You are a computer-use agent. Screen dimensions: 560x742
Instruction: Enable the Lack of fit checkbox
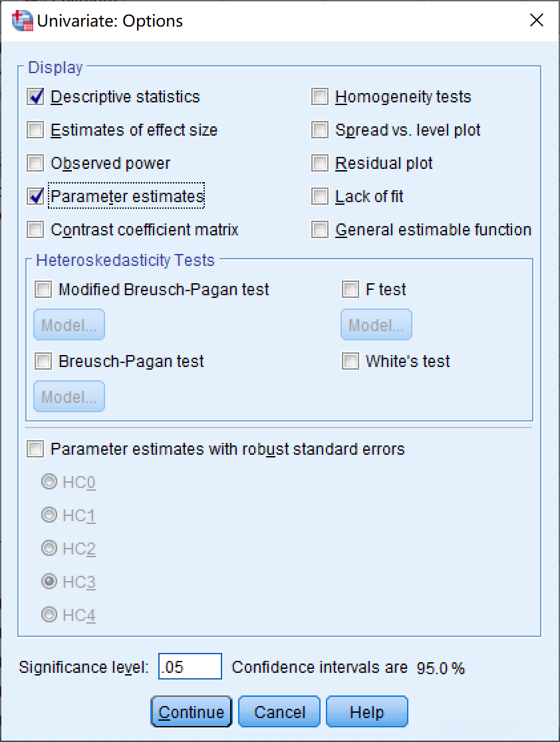point(320,197)
